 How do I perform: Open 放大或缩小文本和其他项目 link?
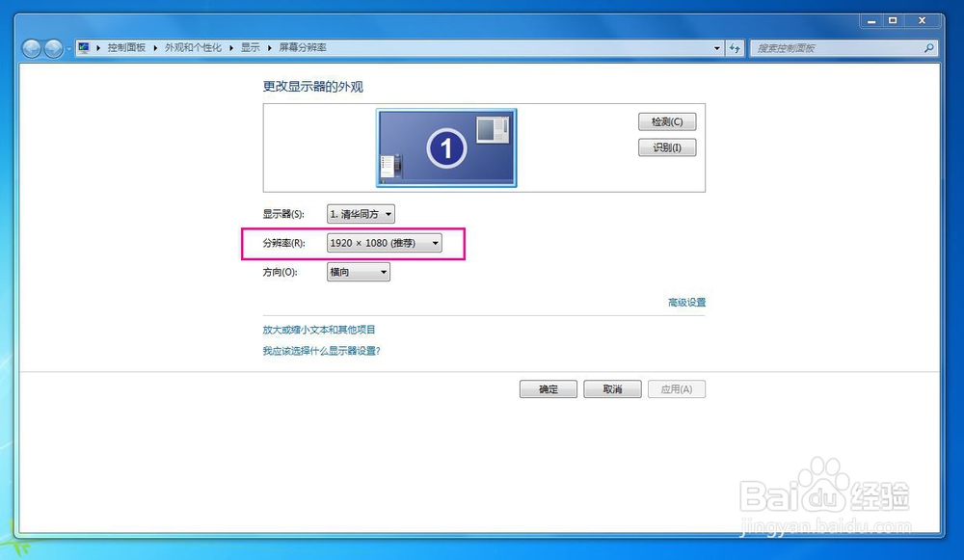point(318,330)
